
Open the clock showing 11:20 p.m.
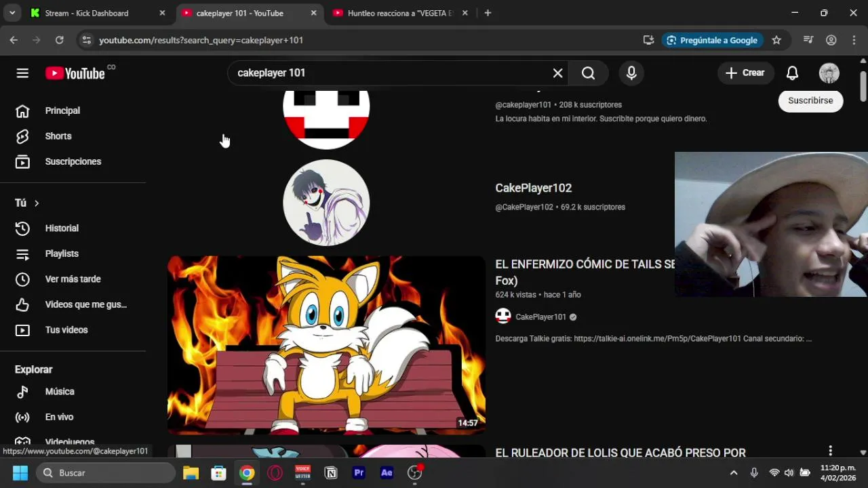coord(838,472)
